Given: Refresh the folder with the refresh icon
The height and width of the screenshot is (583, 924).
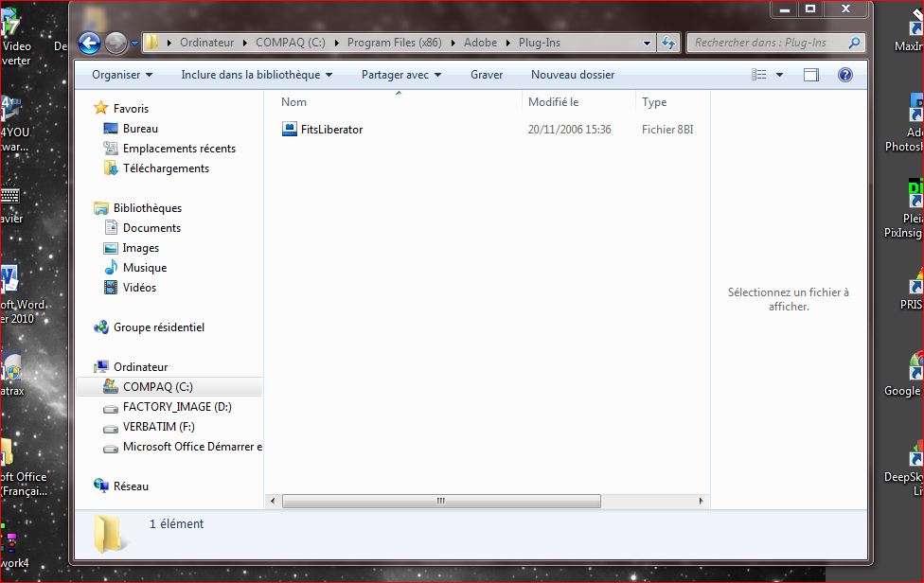Looking at the screenshot, I should [668, 43].
